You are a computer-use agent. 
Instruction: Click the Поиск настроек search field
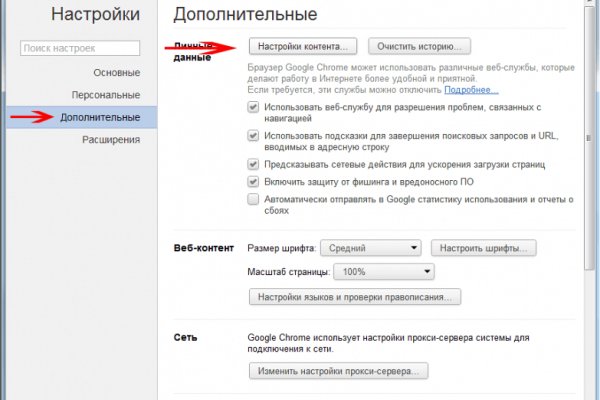(x=77, y=47)
